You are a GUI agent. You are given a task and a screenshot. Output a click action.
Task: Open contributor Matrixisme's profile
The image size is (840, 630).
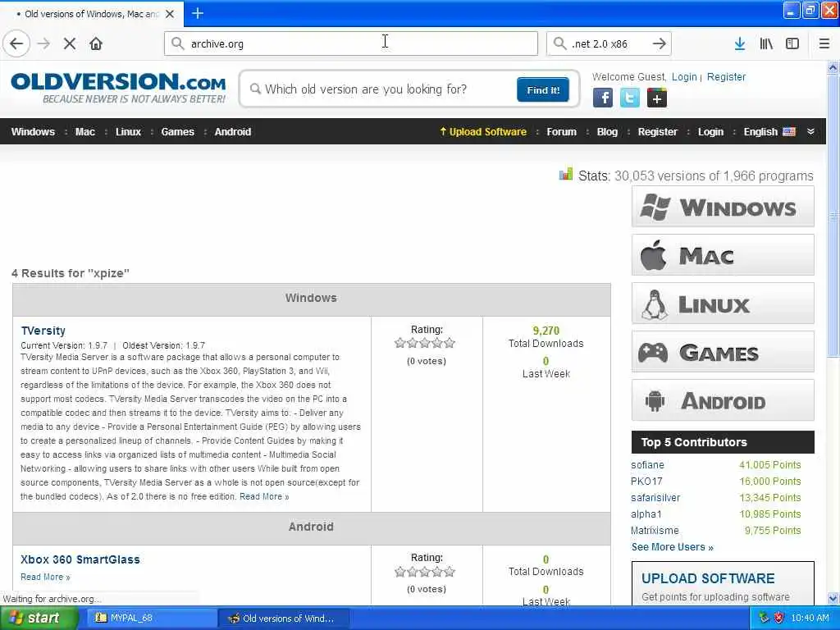pos(655,531)
